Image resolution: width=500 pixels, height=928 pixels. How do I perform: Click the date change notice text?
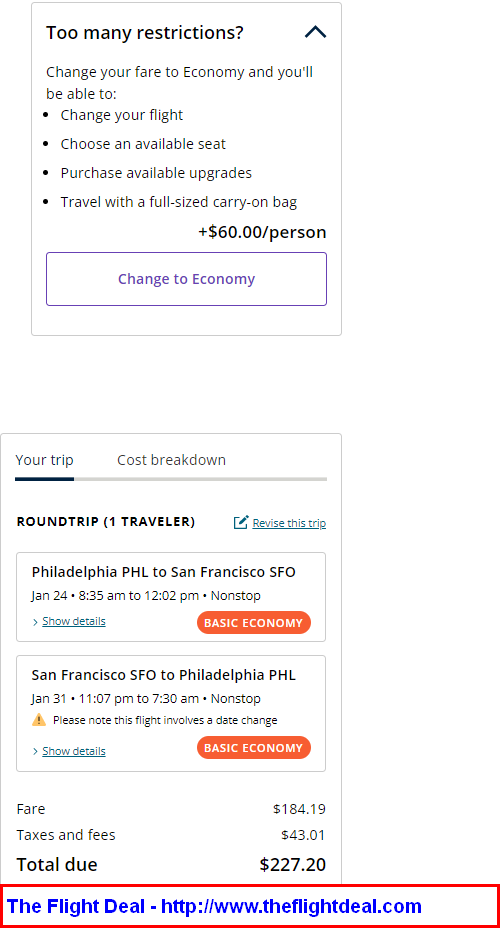pyautogui.click(x=165, y=720)
